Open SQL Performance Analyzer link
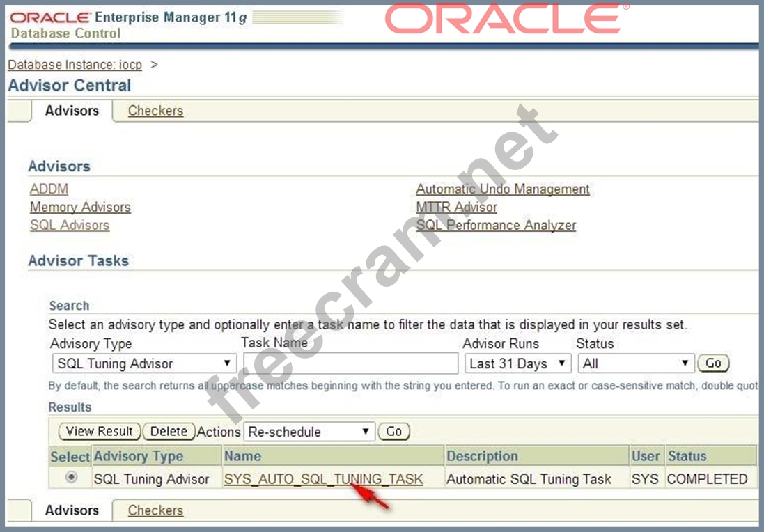 click(x=496, y=225)
